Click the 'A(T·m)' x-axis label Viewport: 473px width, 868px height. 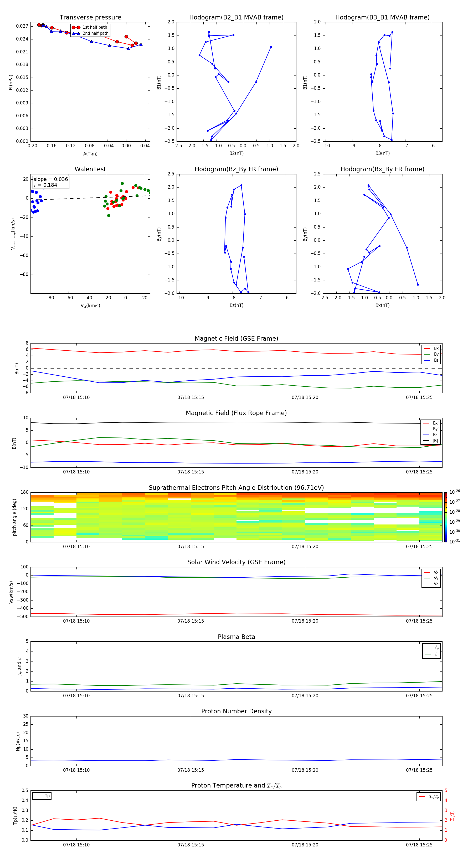pyautogui.click(x=90, y=154)
